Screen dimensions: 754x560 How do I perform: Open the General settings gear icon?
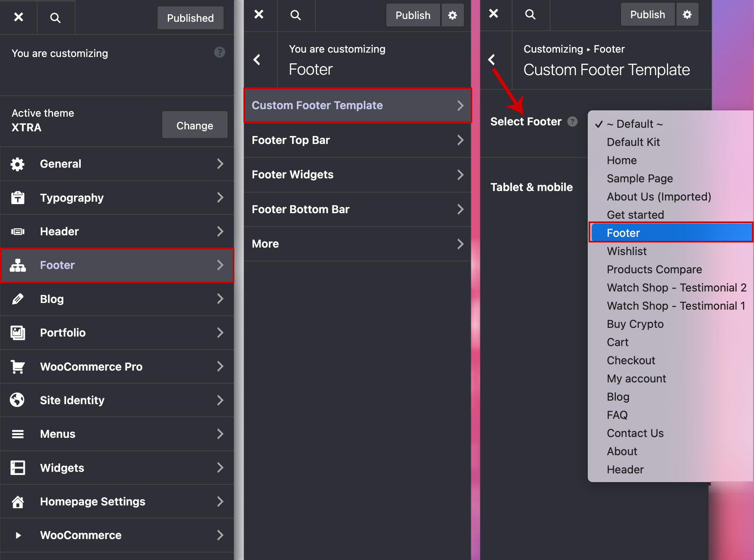17,164
